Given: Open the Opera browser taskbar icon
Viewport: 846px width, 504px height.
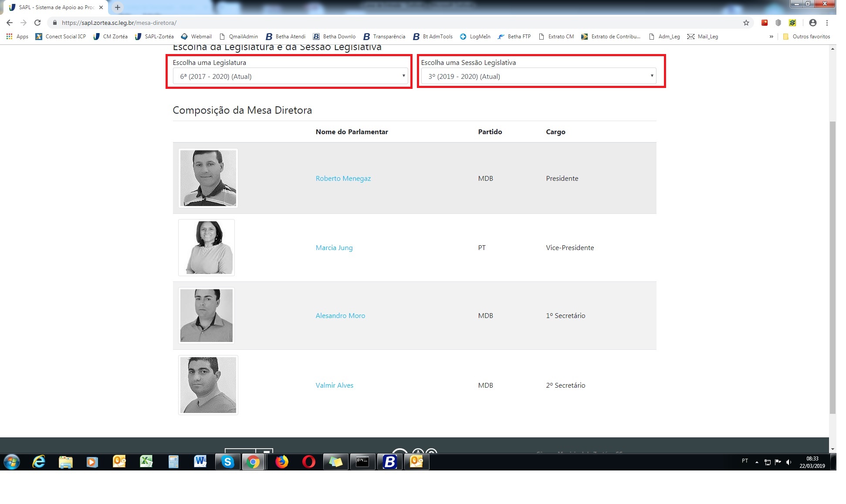Looking at the screenshot, I should 308,462.
